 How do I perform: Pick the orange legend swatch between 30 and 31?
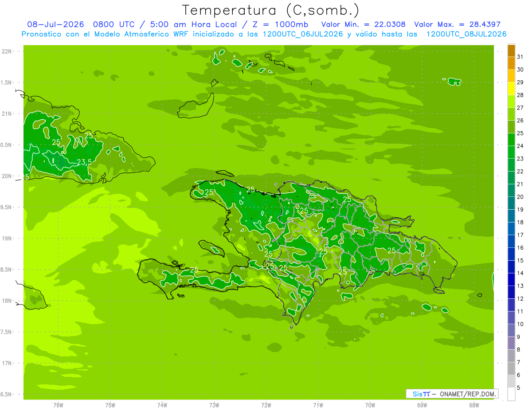[x=511, y=63]
